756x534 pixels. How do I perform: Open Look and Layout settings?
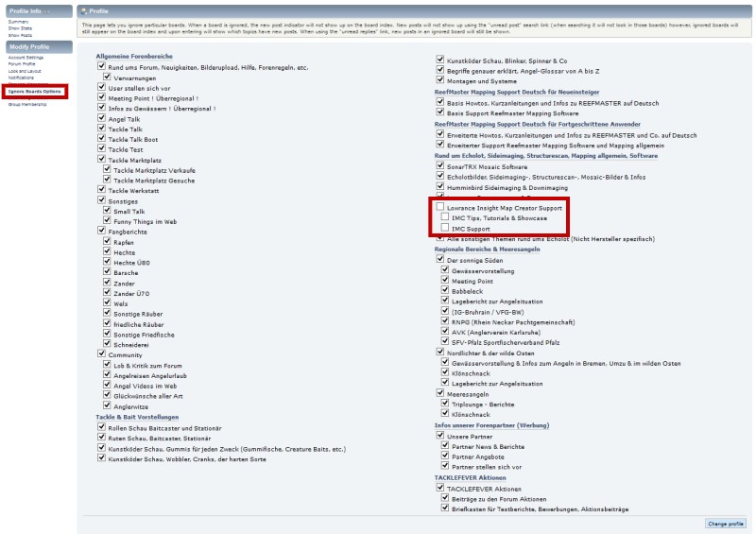pyautogui.click(x=26, y=71)
